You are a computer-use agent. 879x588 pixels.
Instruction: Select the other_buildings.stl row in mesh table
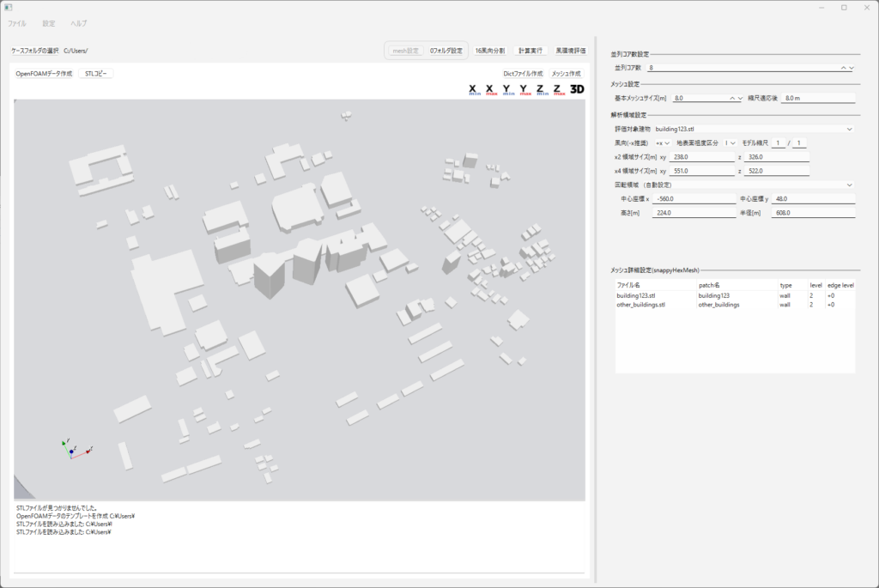tap(735, 305)
